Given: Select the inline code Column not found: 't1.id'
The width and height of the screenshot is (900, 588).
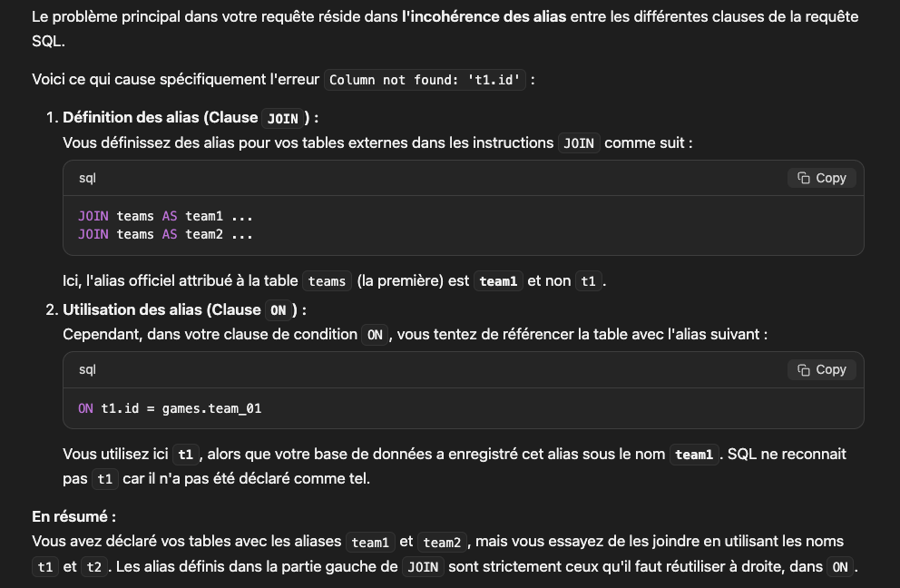Looking at the screenshot, I should tap(426, 80).
